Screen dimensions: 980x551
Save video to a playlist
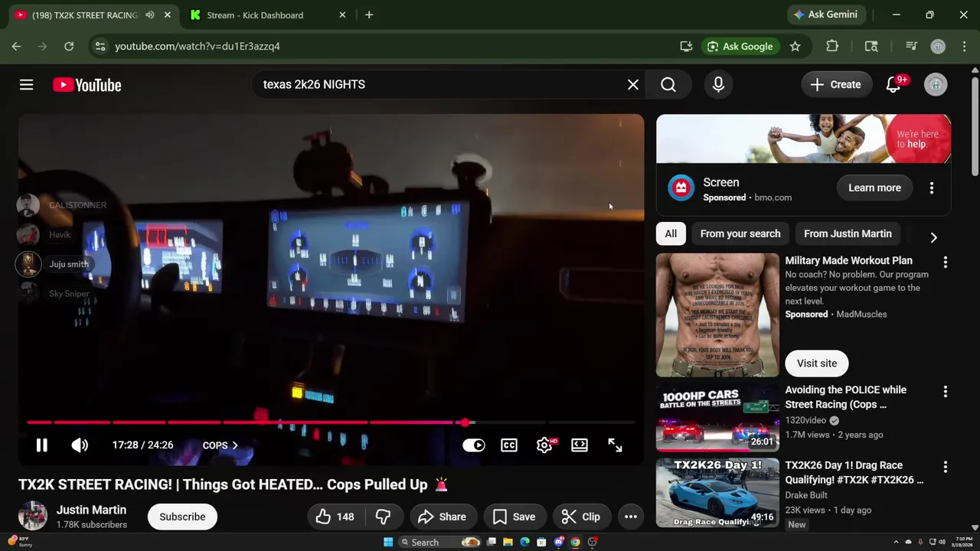coord(514,517)
